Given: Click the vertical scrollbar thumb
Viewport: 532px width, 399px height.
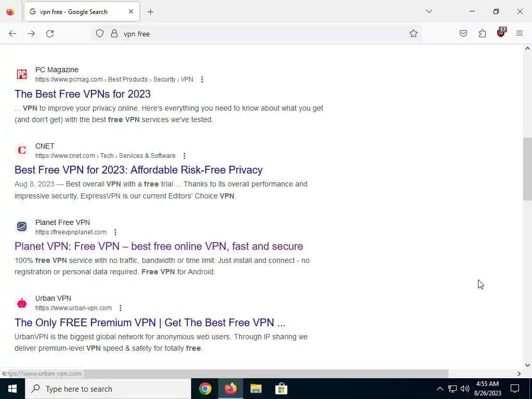Looking at the screenshot, I should click(x=527, y=169).
